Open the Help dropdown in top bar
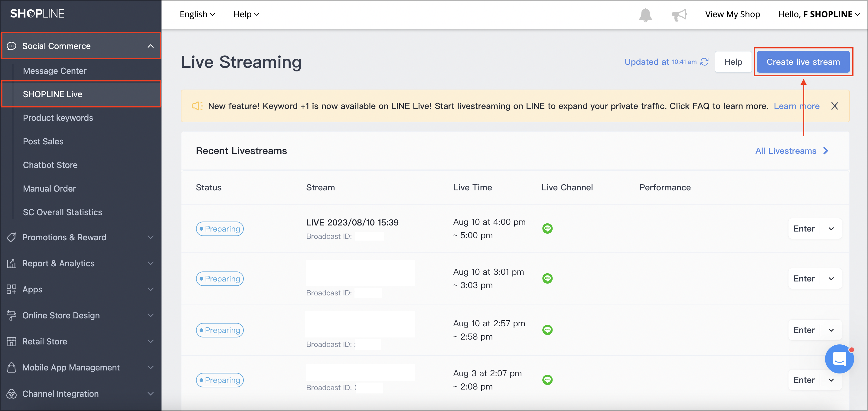Image resolution: width=868 pixels, height=411 pixels. pos(246,14)
